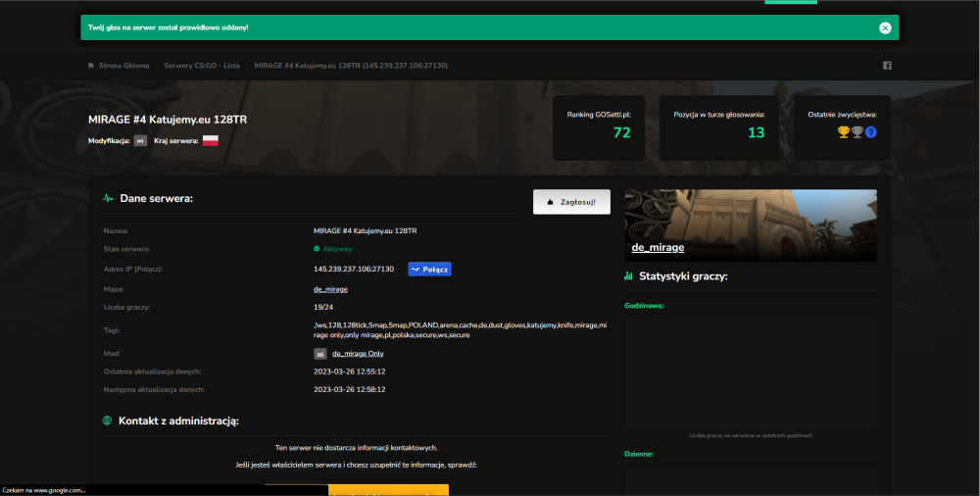The image size is (980, 496).
Task: Open Serwery CS:GO - Lista breadcrumb
Action: click(202, 66)
